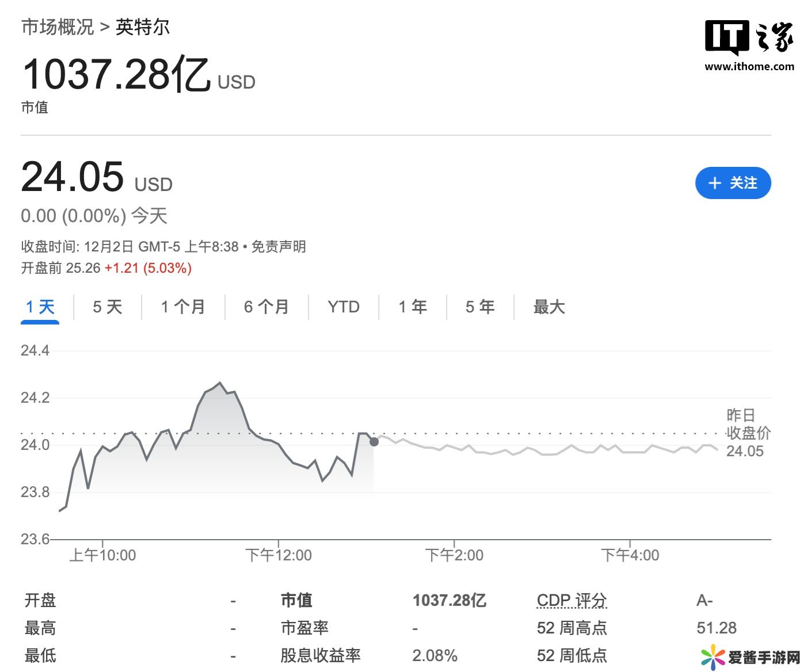Click the plus icon on the 关注 button
808x672 pixels.
(715, 183)
